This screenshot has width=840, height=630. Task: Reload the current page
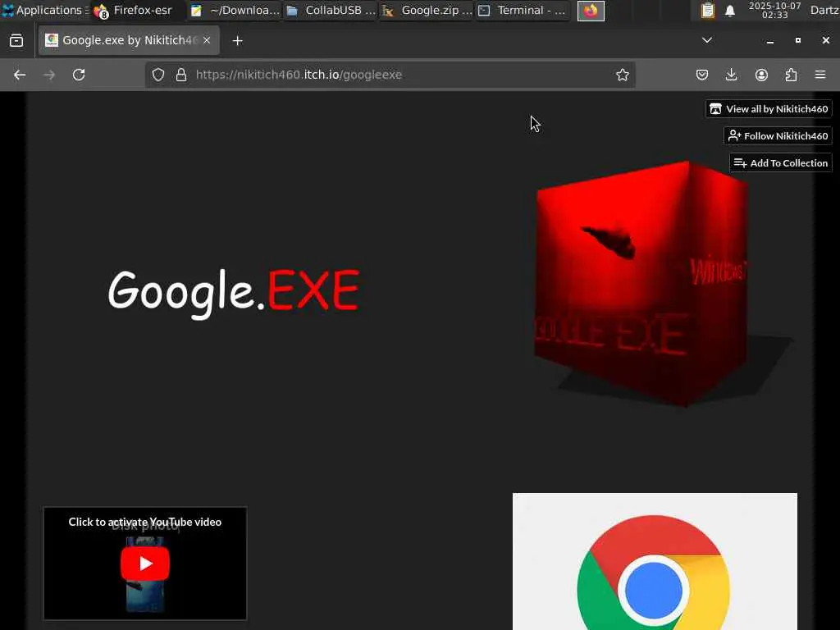[x=79, y=75]
